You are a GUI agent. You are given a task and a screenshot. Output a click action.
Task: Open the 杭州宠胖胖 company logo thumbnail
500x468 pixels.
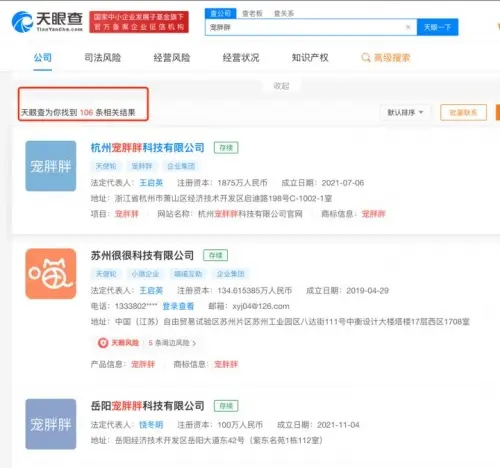pyautogui.click(x=51, y=166)
